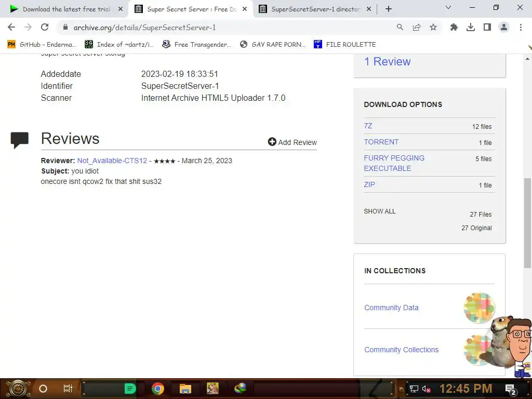Open the 'Index of ~dartz/i...' bookmark
Viewport: 532px width, 399px height.
pyautogui.click(x=119, y=45)
